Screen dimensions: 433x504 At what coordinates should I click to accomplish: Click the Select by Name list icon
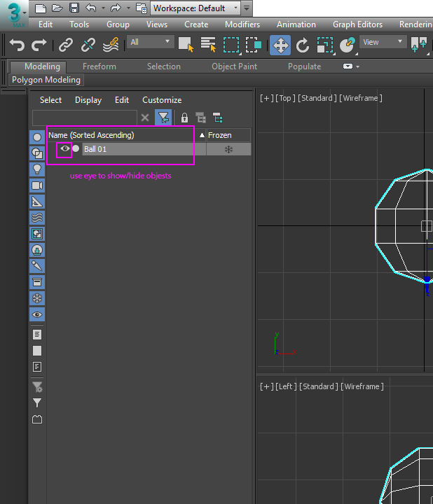pos(208,45)
